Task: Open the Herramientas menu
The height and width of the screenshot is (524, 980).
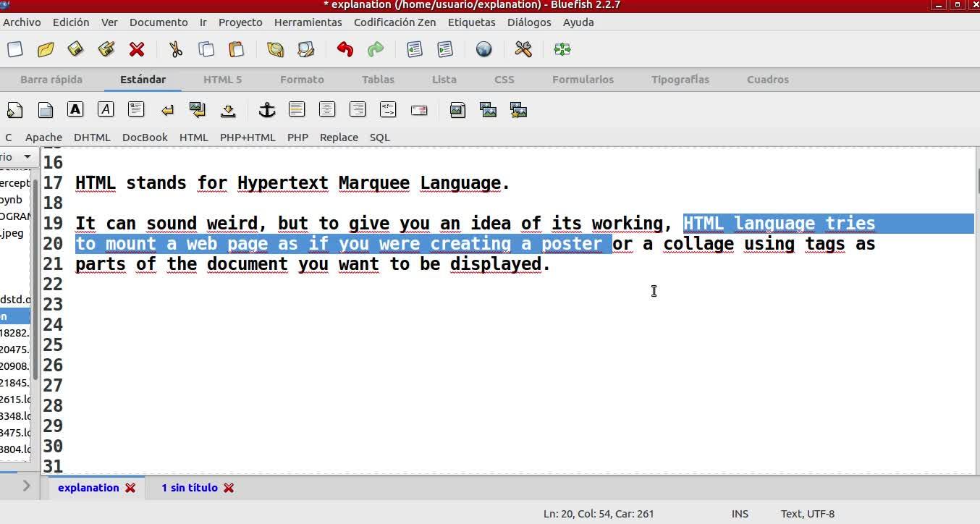Action: [x=308, y=22]
